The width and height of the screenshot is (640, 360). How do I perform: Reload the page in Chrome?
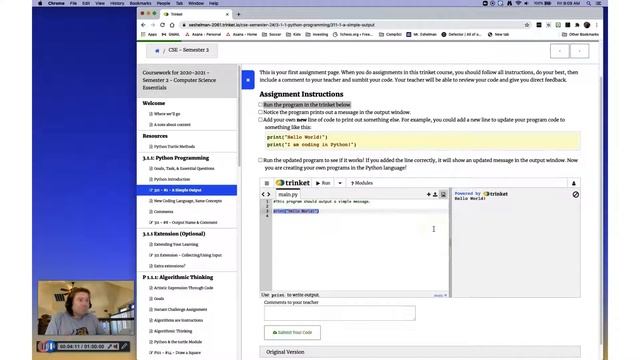[162, 25]
